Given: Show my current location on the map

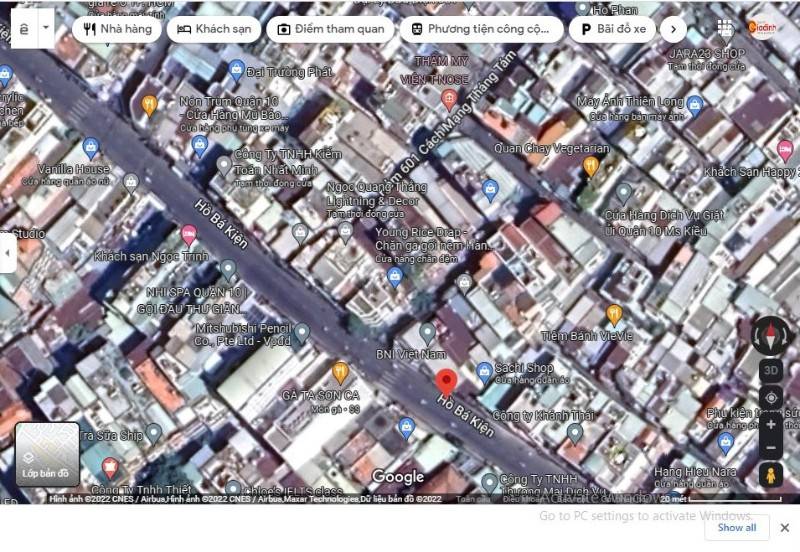Looking at the screenshot, I should (770, 397).
